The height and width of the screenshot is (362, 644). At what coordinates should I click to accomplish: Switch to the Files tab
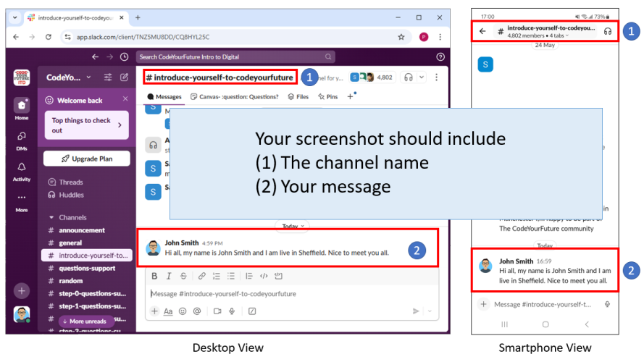(298, 96)
